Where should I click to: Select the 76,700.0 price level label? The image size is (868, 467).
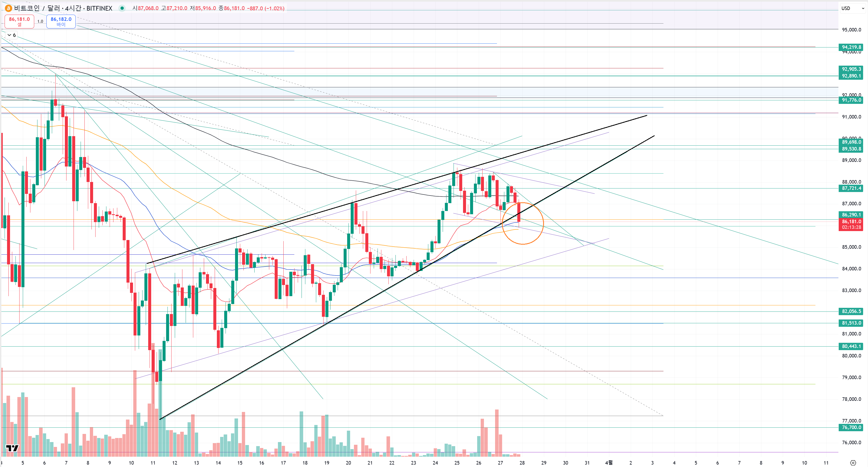[x=851, y=427]
